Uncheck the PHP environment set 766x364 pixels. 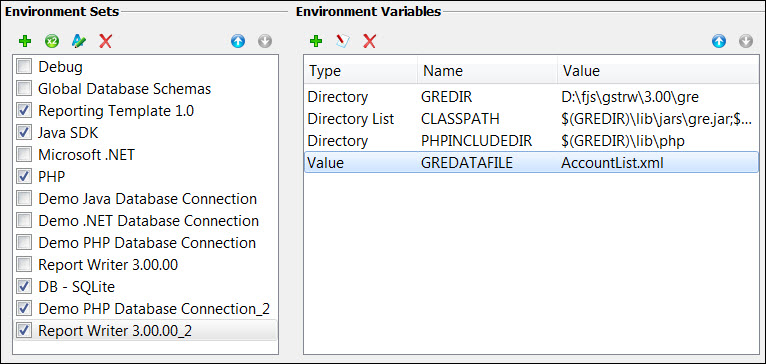pyautogui.click(x=24, y=176)
